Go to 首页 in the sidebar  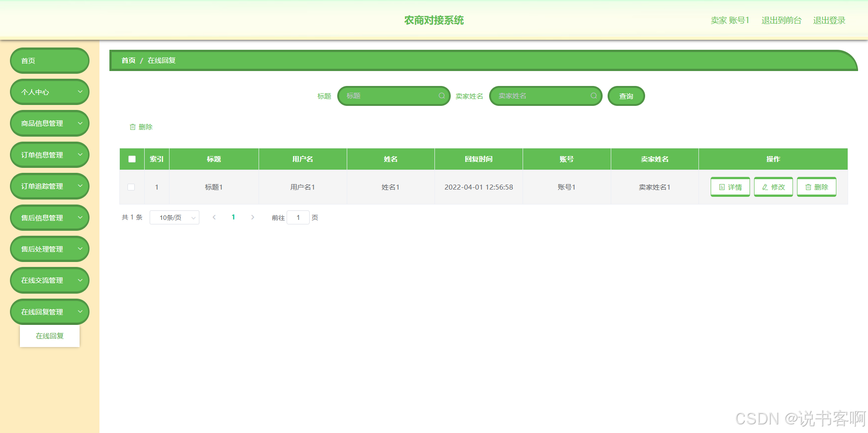[x=50, y=61]
